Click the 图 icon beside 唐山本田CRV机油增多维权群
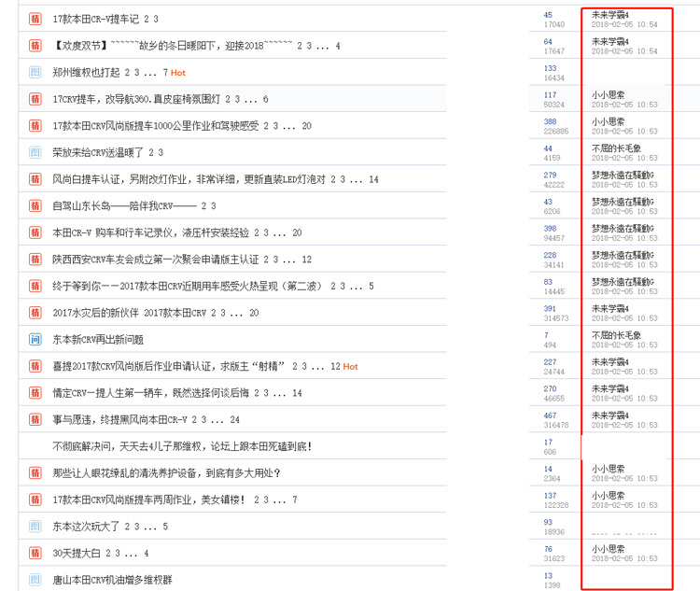 [x=35, y=580]
